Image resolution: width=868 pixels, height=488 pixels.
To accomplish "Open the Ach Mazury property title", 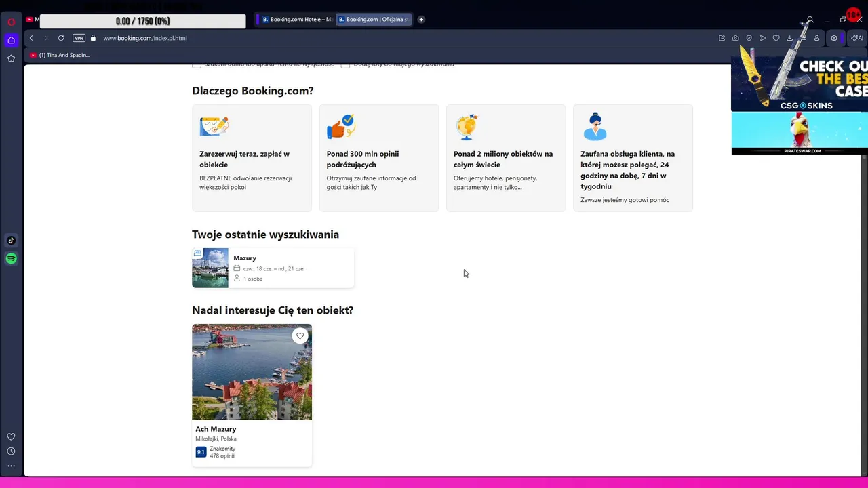I will point(216,429).
